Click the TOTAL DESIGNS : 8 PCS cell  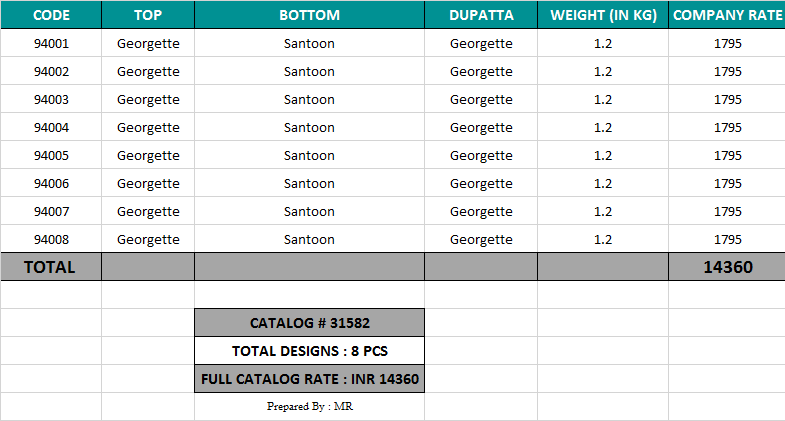[x=309, y=351]
